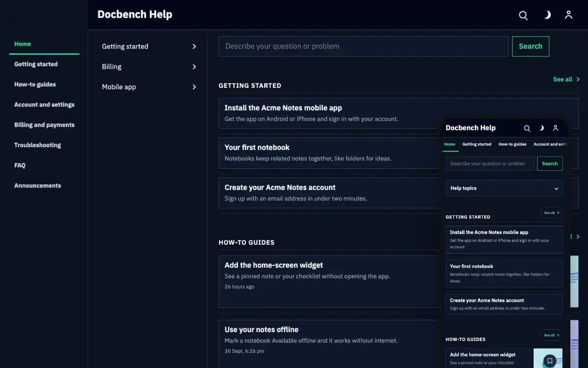
Task: Click See all beside desktop Getting Started heading
Action: point(566,79)
